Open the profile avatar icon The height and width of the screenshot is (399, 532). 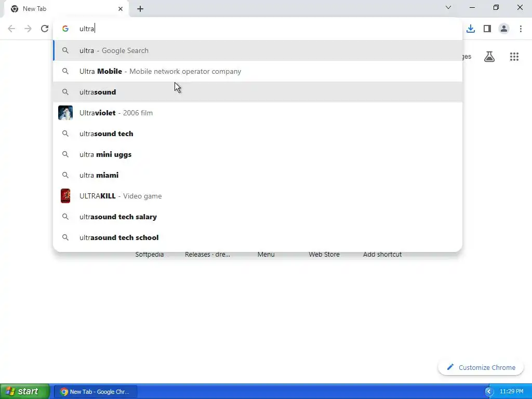(x=504, y=29)
